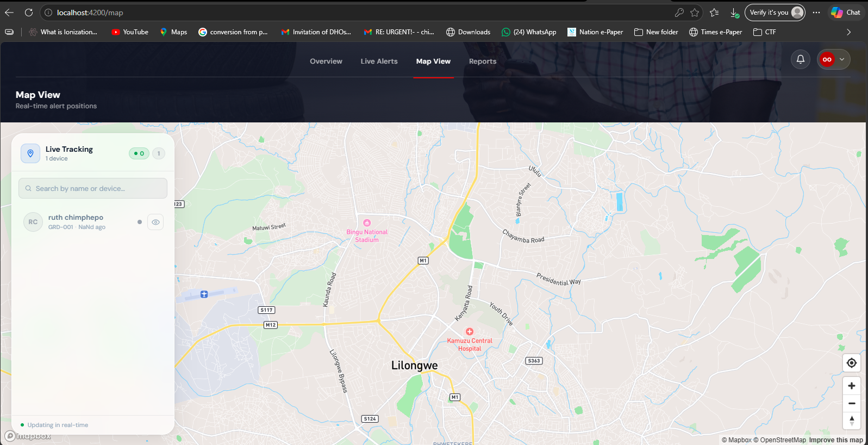
Task: Click the browser address bar URL
Action: tap(90, 13)
